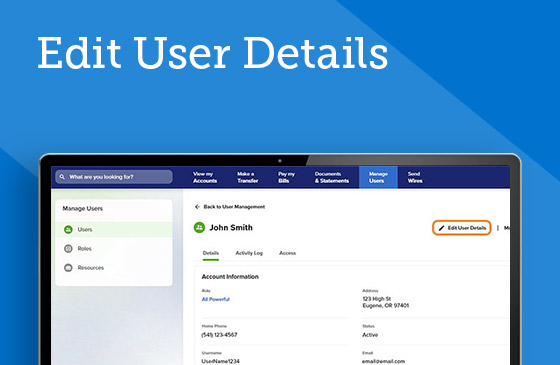Open Send Wires menu

(x=415, y=177)
